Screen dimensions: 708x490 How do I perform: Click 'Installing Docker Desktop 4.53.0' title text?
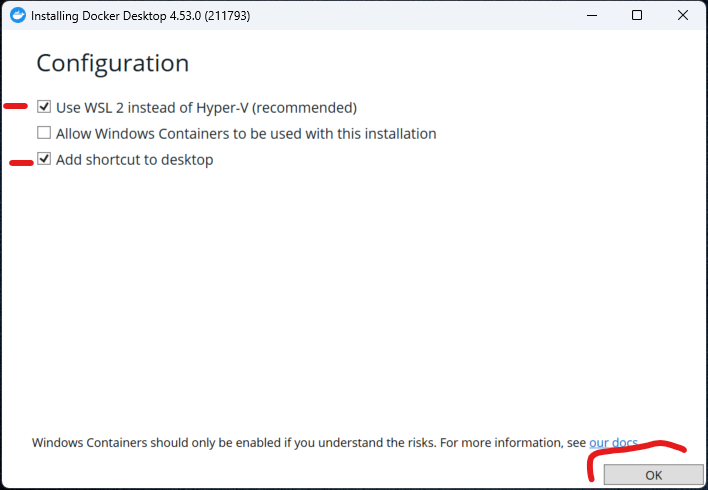coord(140,16)
